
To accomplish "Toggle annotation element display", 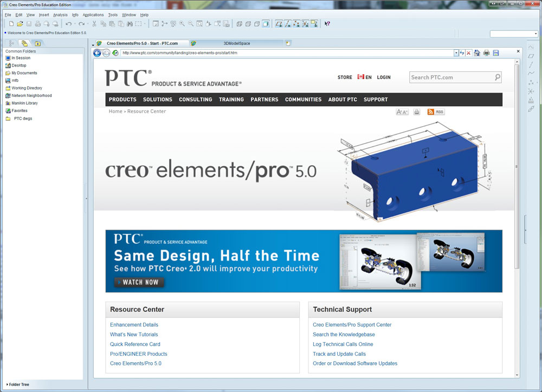I will pos(314,23).
